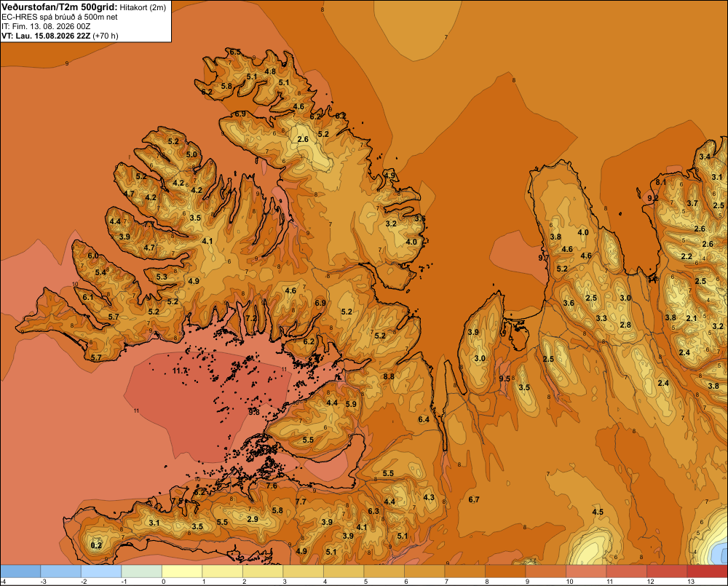Click the 9.7 temperature value on the coast
The height and width of the screenshot is (586, 728).
(544, 257)
